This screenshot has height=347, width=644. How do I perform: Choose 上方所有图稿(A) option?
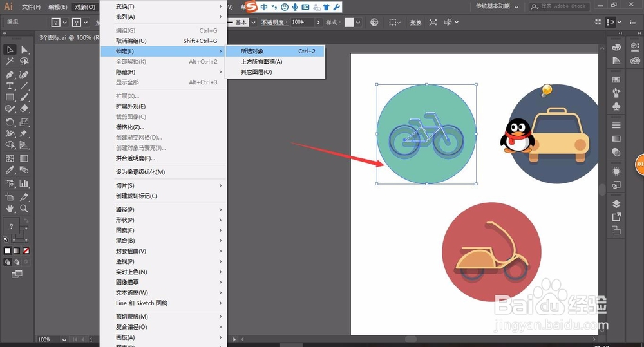pyautogui.click(x=276, y=62)
